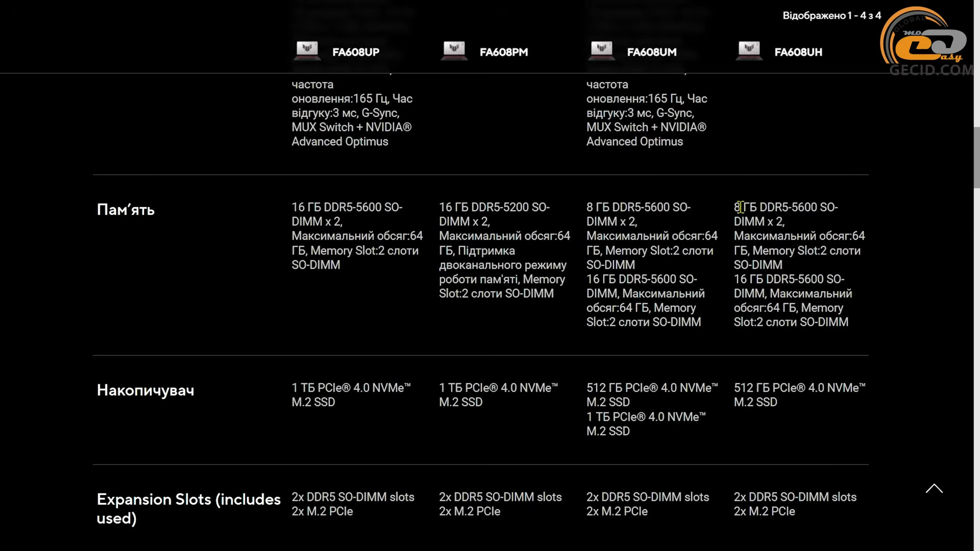
Task: Click the FA608UH laptop thumbnail icon
Action: pos(749,51)
